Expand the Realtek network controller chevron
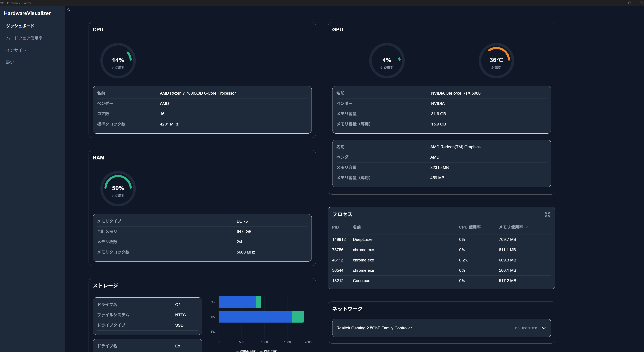Image resolution: width=644 pixels, height=352 pixels. point(543,328)
